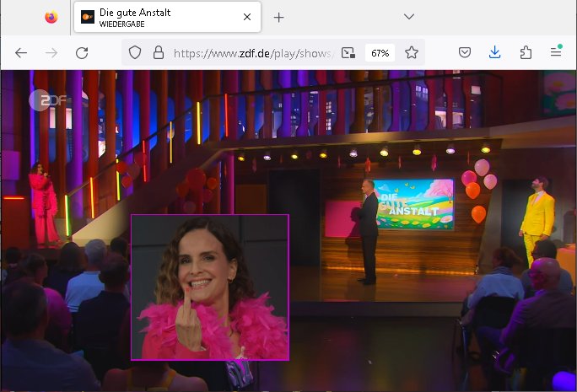
Task: Close the Die gute Anstalt tab
Action: (247, 18)
